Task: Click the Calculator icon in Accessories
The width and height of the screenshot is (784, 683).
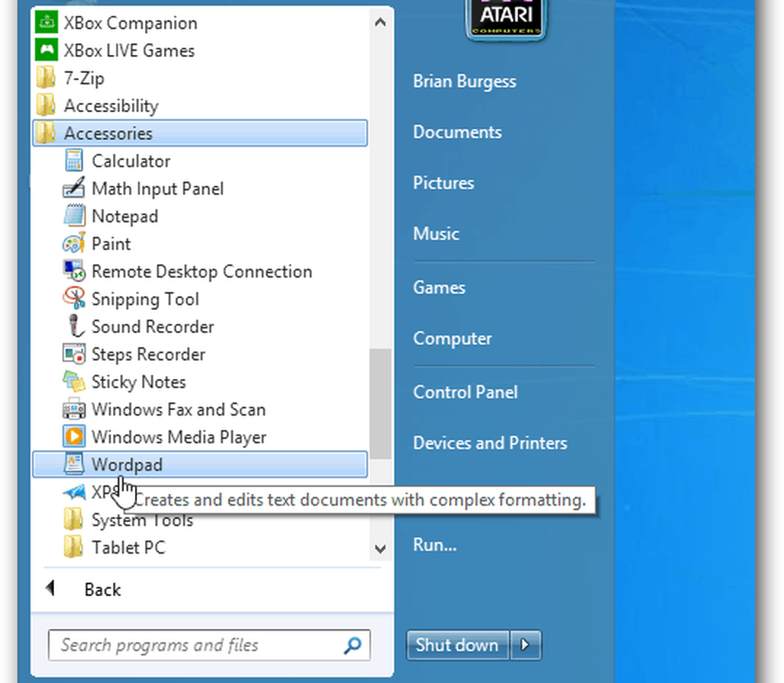Action: click(x=74, y=162)
